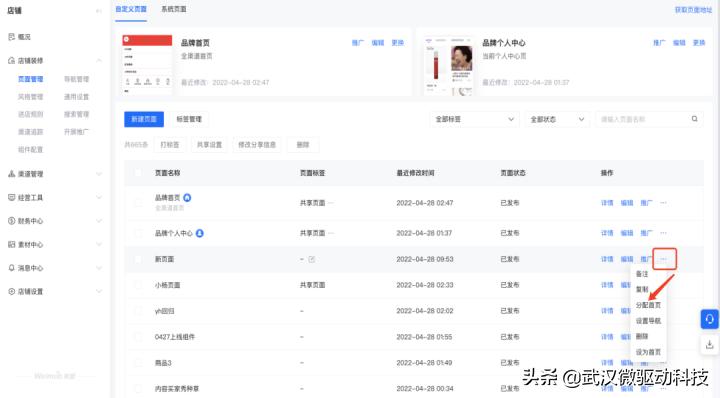Click the 店铺设置 gear icon
Screen dimensions: 720x398
[11, 291]
